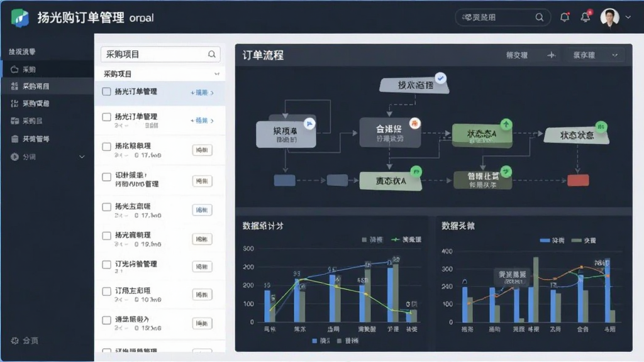Tick checkbox of row starting 订用
The height and width of the screenshot is (362, 644).
point(106,292)
